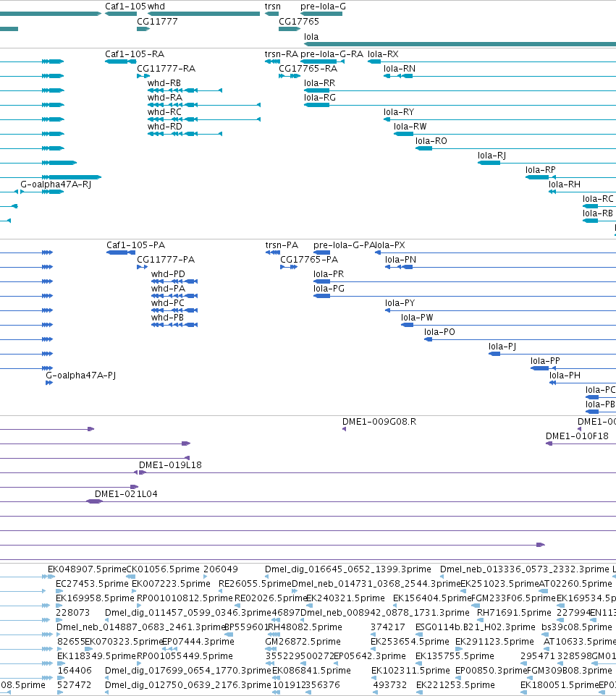Click the lola-PN protein label

(x=400, y=259)
